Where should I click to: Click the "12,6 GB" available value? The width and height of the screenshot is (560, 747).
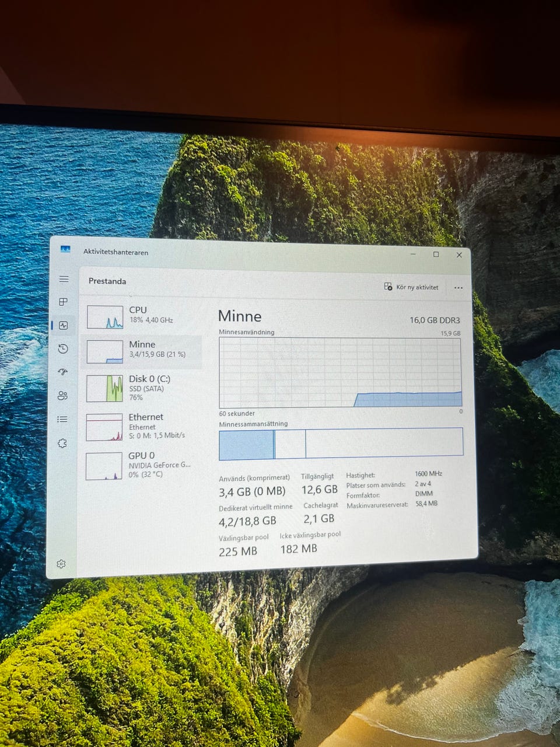coord(319,490)
